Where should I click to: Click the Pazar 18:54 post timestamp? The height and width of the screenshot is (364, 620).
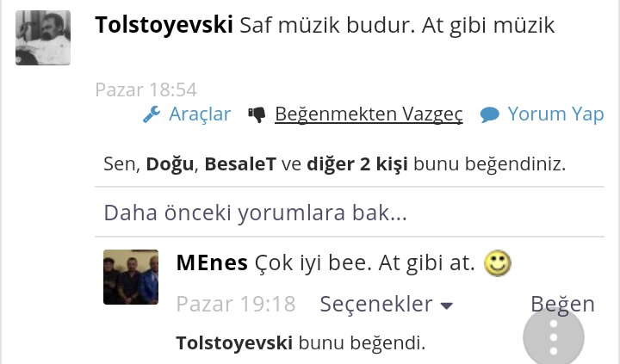click(x=146, y=89)
